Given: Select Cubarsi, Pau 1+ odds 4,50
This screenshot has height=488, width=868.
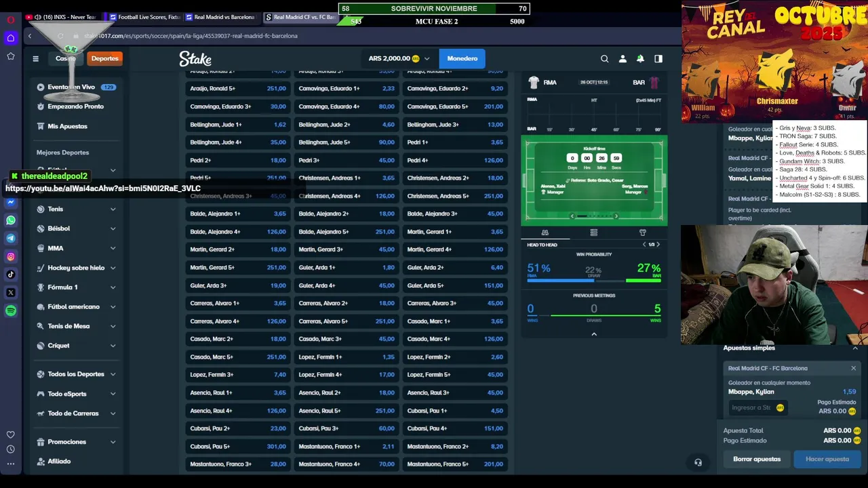Looking at the screenshot, I should (455, 411).
